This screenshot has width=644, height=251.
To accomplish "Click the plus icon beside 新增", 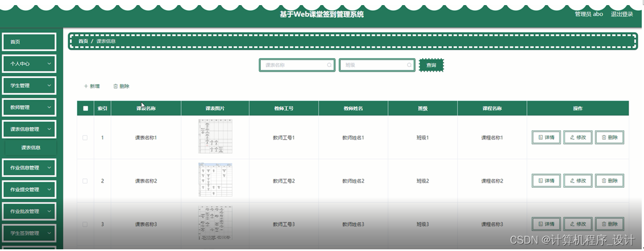I will (86, 86).
